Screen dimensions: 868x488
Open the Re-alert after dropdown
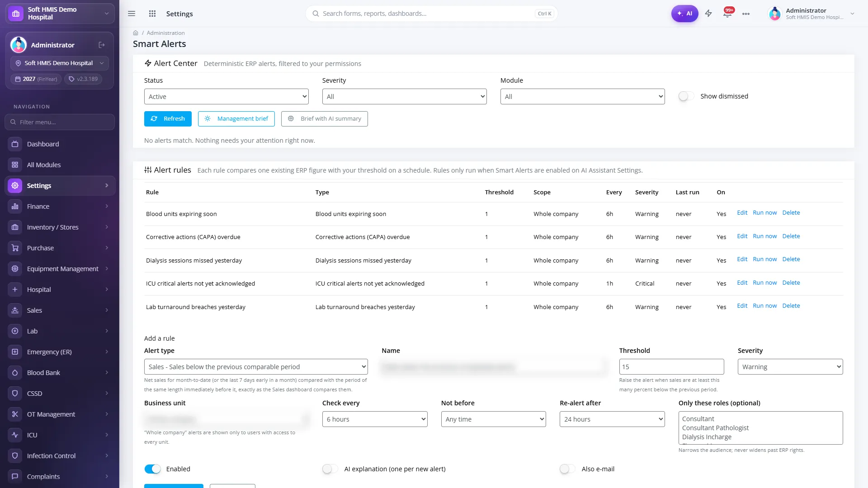pyautogui.click(x=612, y=419)
